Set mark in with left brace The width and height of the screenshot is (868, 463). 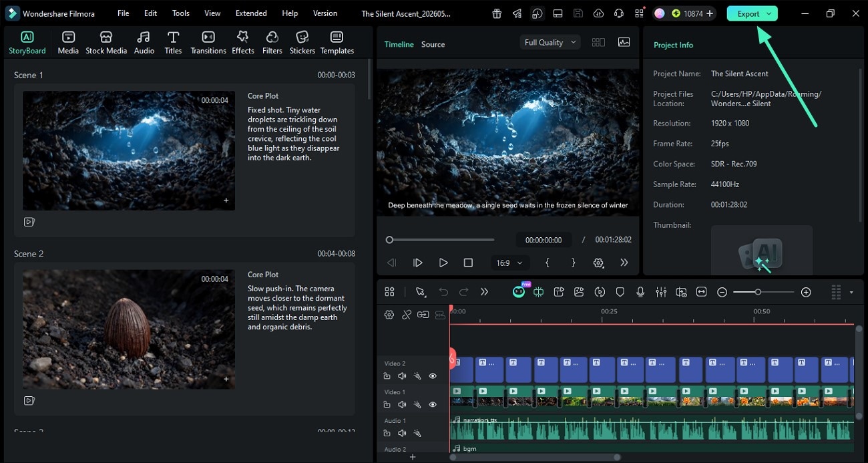pos(548,263)
